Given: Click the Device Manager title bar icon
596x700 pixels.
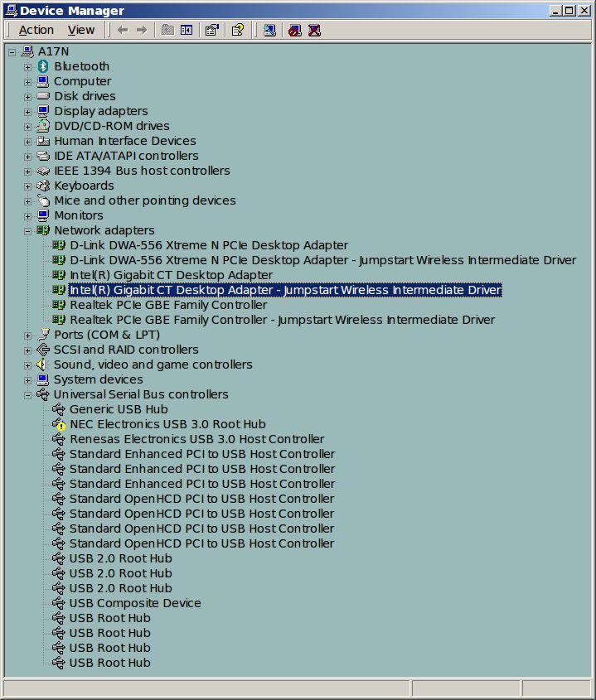Looking at the screenshot, I should [x=11, y=10].
